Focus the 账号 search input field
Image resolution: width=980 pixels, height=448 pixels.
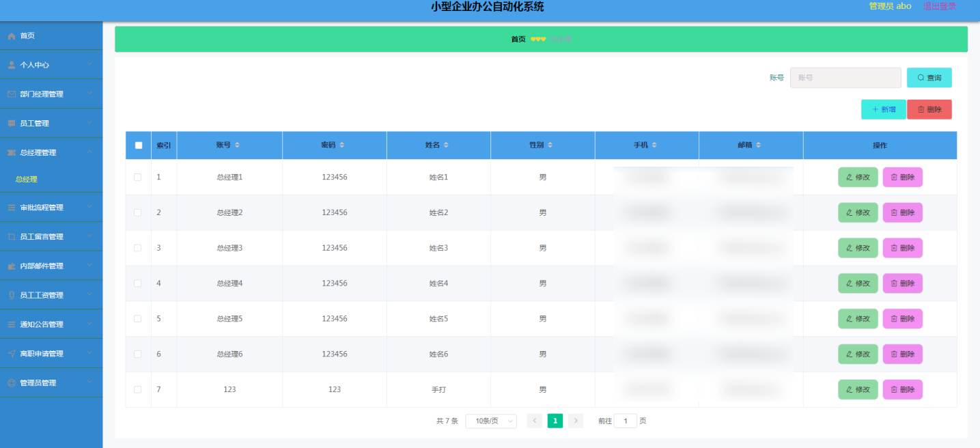pyautogui.click(x=845, y=78)
